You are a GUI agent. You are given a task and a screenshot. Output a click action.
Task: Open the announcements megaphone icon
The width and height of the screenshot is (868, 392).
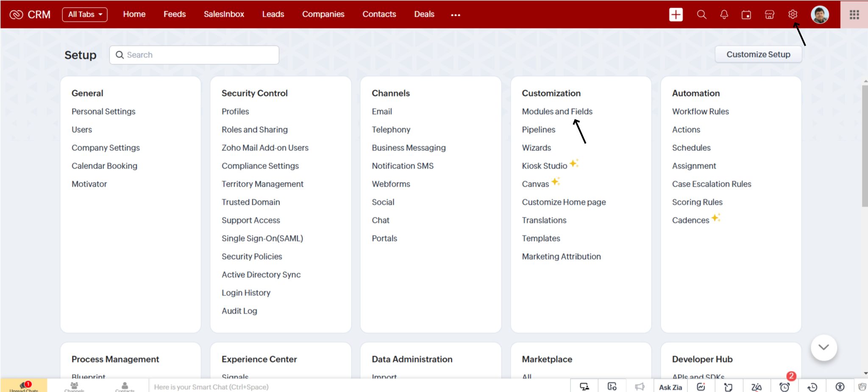click(640, 386)
